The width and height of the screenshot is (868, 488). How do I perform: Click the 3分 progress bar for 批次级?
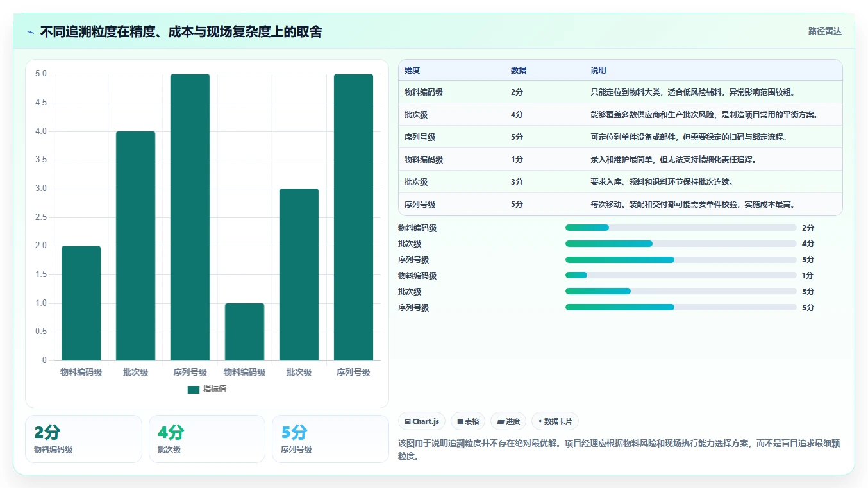point(681,291)
